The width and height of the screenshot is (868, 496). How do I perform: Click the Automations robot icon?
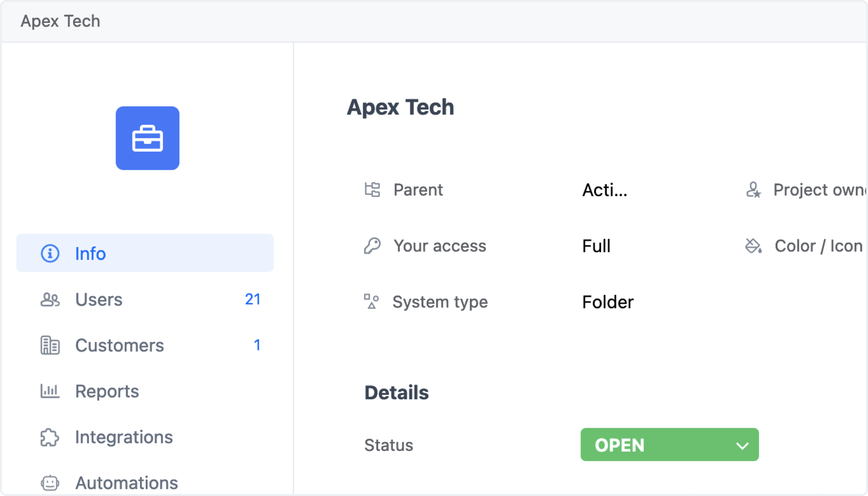click(50, 483)
